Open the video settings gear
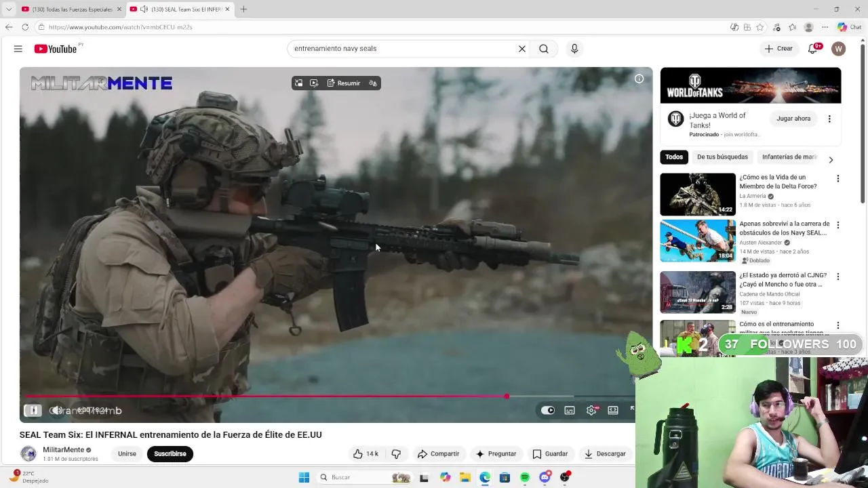This screenshot has height=488, width=868. click(591, 410)
